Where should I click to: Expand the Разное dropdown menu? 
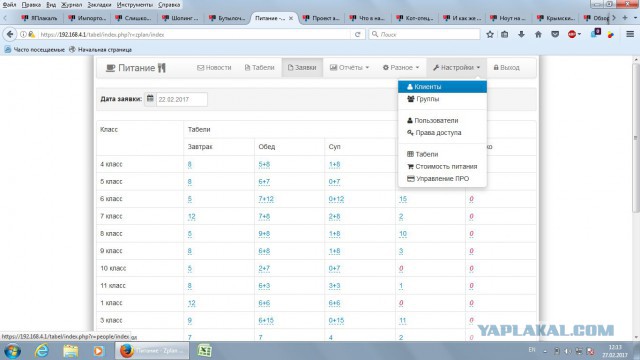pyautogui.click(x=401, y=68)
